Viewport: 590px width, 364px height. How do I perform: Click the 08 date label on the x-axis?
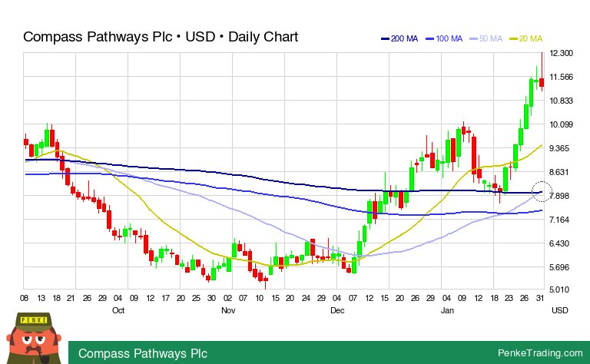click(24, 298)
